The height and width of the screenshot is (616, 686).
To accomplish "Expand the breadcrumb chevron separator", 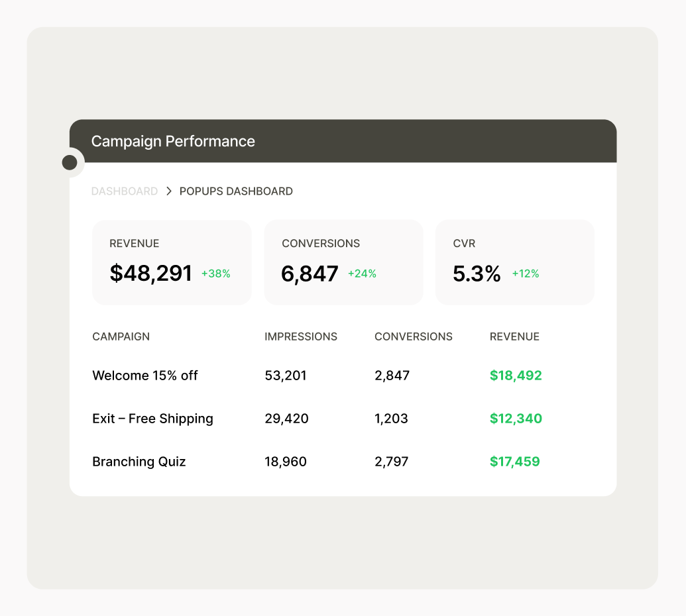I will pos(168,191).
